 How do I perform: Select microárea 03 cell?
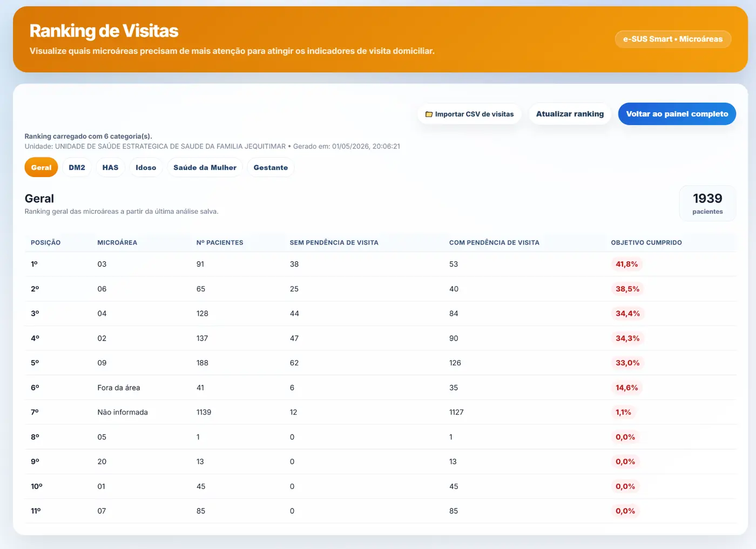[x=102, y=264]
